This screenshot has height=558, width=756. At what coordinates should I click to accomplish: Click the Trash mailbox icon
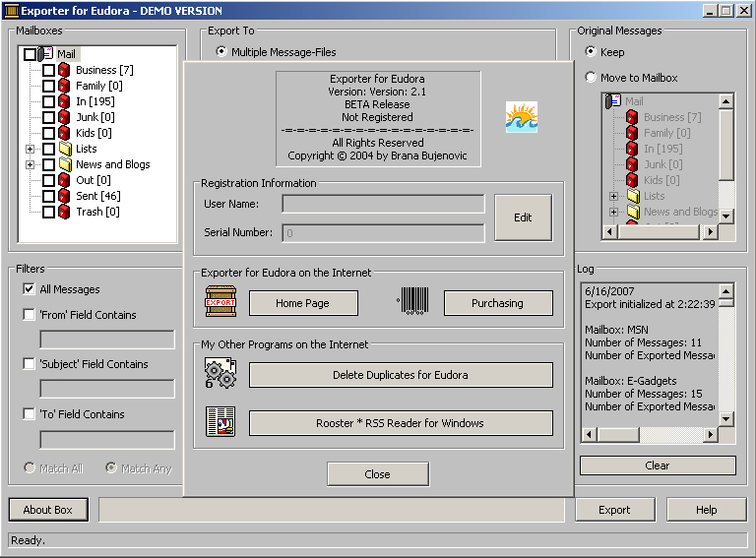64,212
